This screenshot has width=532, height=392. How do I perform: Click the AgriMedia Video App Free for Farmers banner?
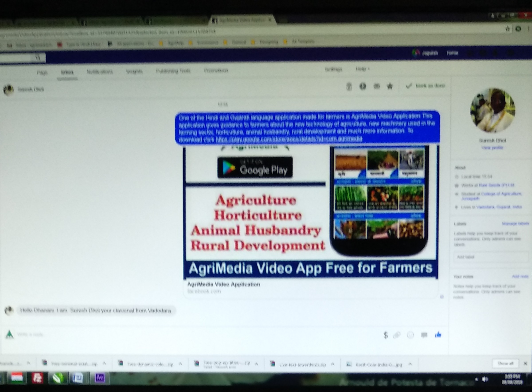click(x=311, y=268)
